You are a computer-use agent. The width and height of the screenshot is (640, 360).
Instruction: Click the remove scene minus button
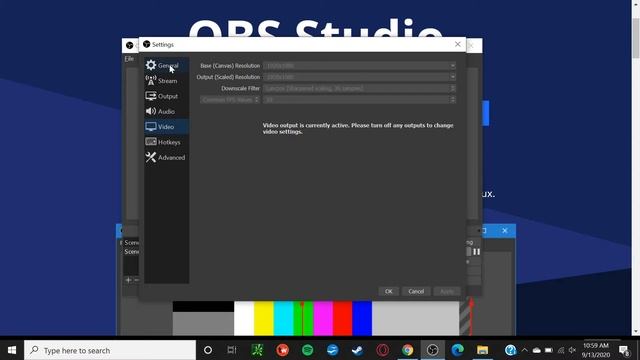point(136,280)
